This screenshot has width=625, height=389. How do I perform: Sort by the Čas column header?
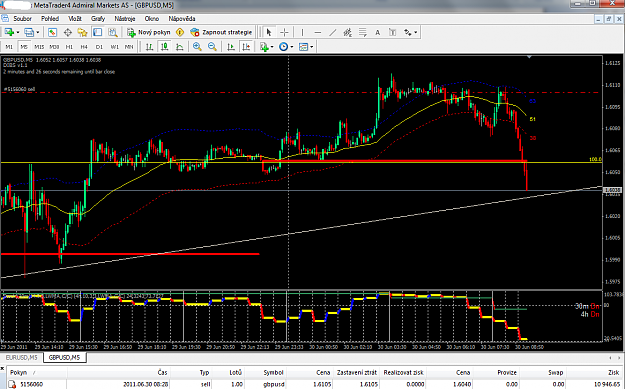[x=118, y=373]
